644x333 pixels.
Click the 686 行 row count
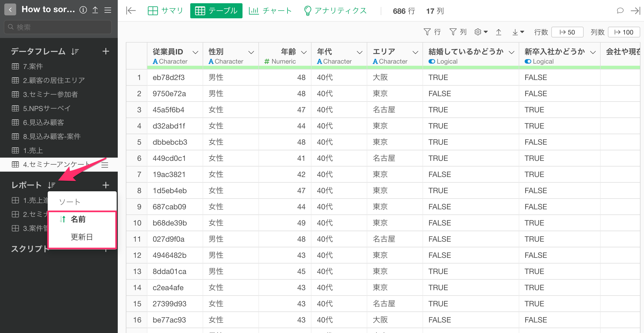[x=404, y=11]
